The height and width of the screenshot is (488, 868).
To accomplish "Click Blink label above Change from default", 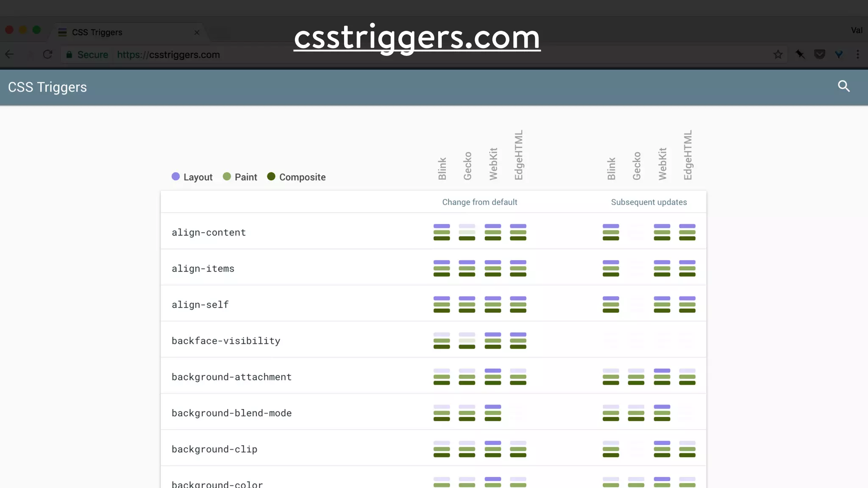I will [x=442, y=169].
